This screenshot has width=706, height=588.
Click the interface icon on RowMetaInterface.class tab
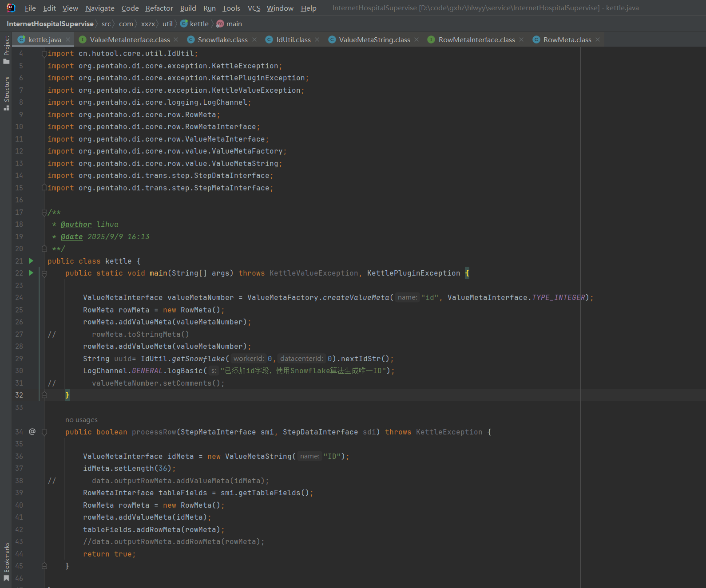431,39
